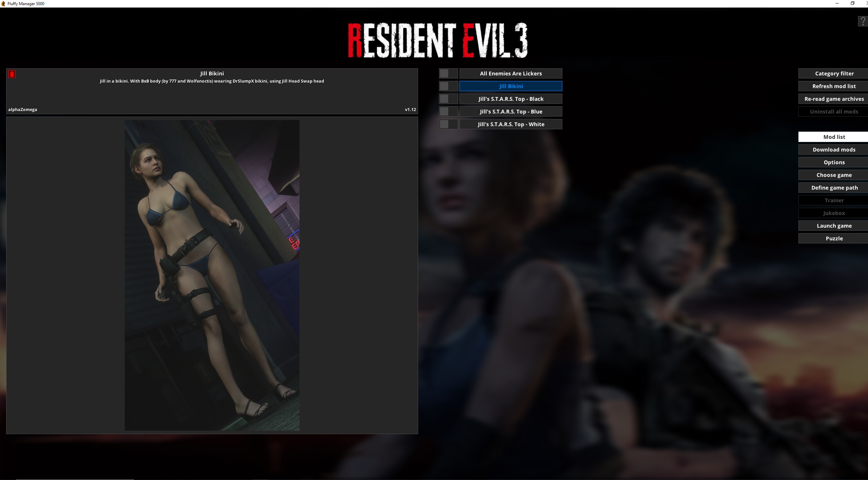Select Jill's S.T.A.R.S. Top - Black entry

coord(511,99)
